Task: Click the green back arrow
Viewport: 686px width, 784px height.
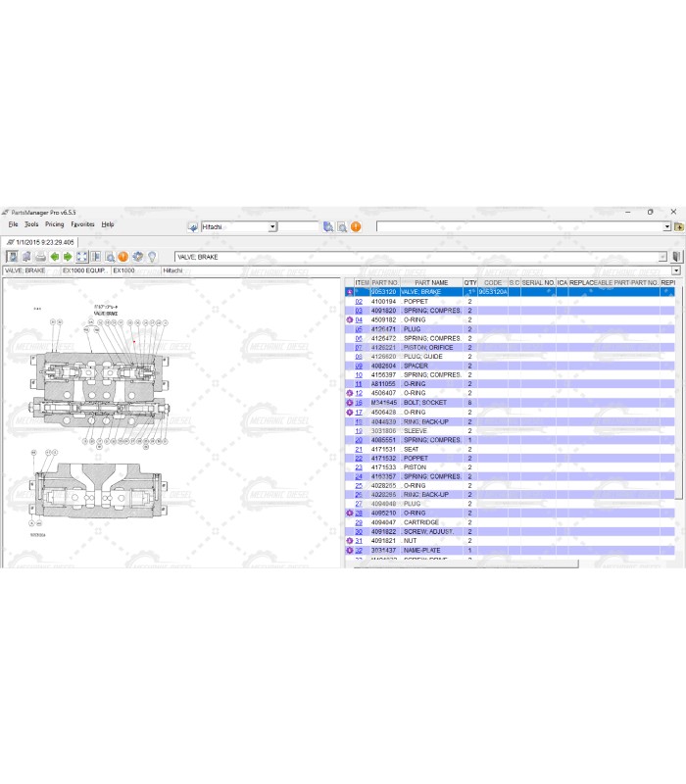Action: pyautogui.click(x=55, y=257)
